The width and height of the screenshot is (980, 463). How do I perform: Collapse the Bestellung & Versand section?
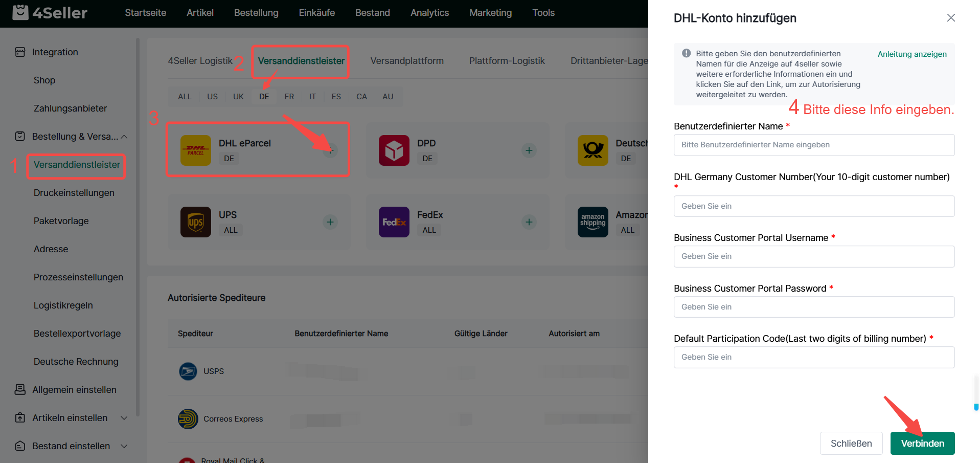coord(124,137)
